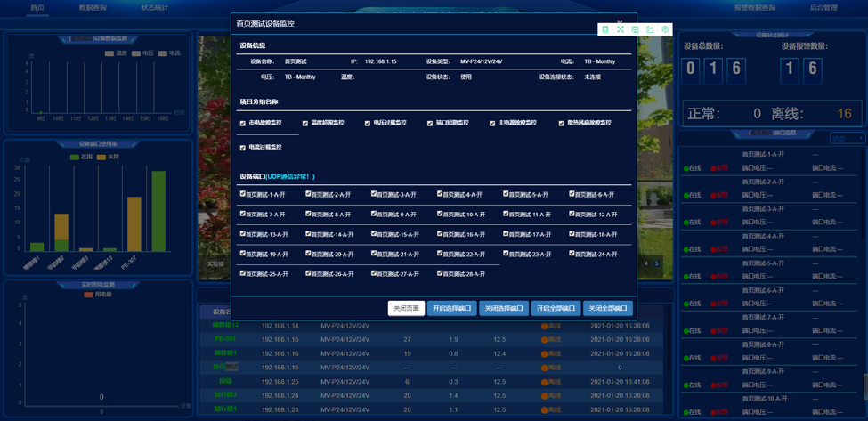This screenshot has height=421, width=868.
Task: Click device name PE-307 in table
Action: pyautogui.click(x=225, y=339)
